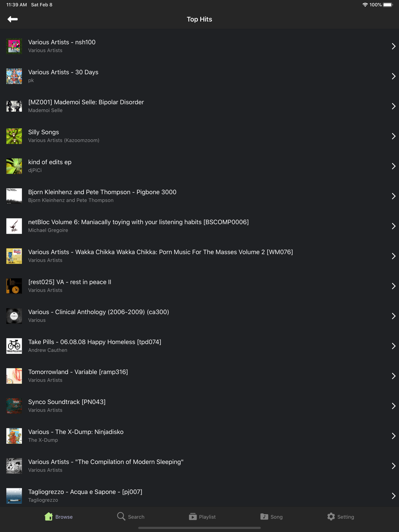Viewport: 399px width, 532px height.
Task: Open chevron next to Tagliogrezzo - Acqua e Sapone
Action: tap(393, 496)
